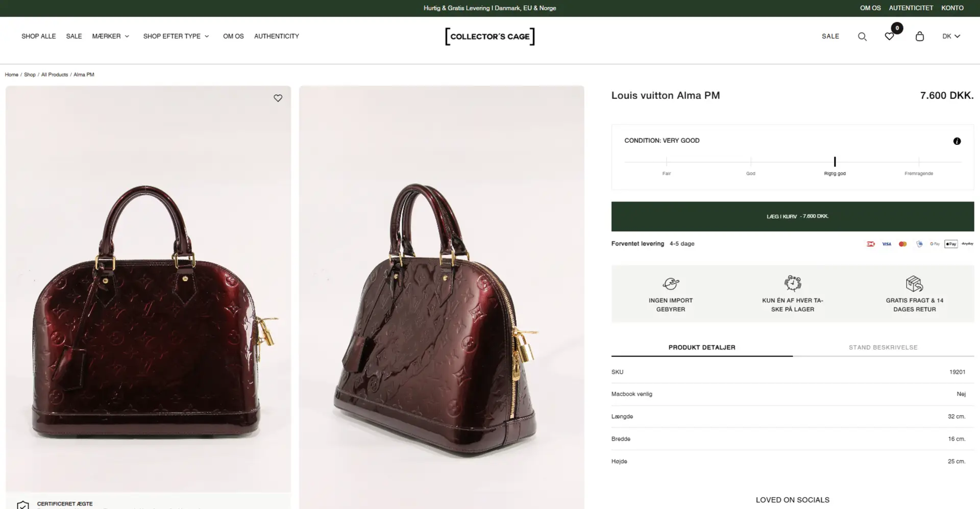
Task: Go to All Products breadcrumb link
Action: coord(55,75)
